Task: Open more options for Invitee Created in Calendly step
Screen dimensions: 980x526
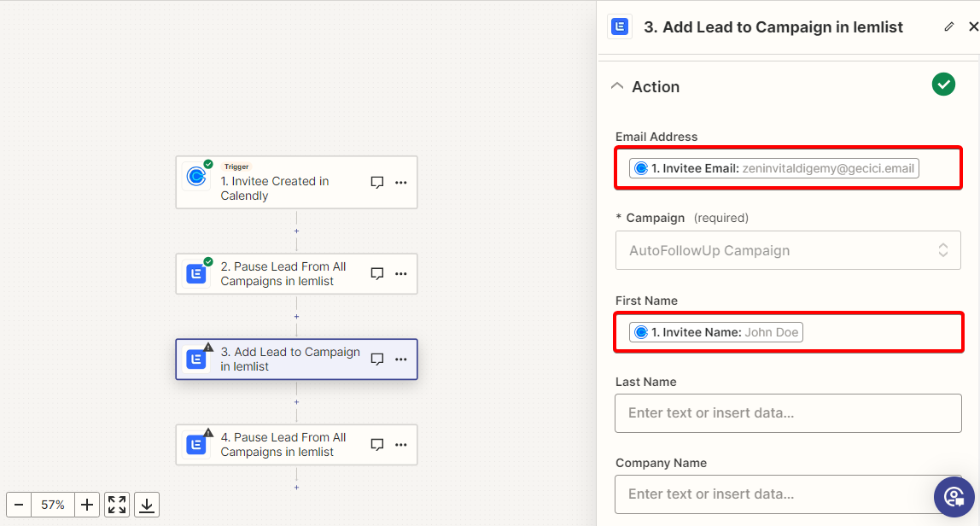Action: pyautogui.click(x=401, y=183)
